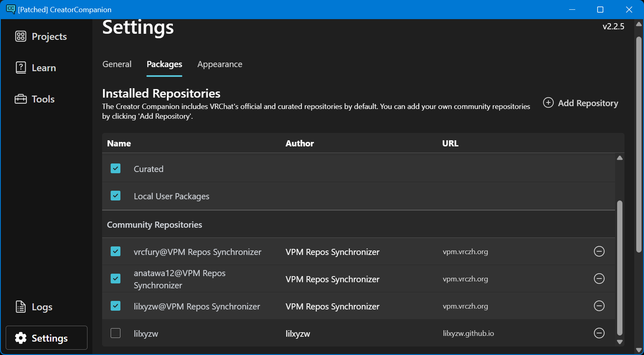Click the Local User Packages name

171,196
